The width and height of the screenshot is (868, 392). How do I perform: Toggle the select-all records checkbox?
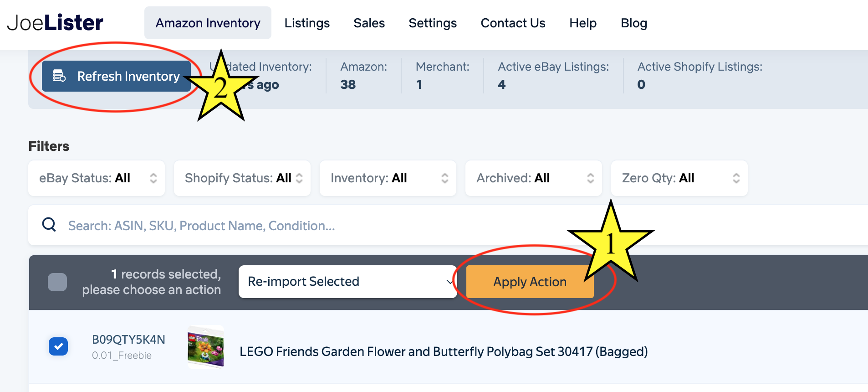[57, 282]
